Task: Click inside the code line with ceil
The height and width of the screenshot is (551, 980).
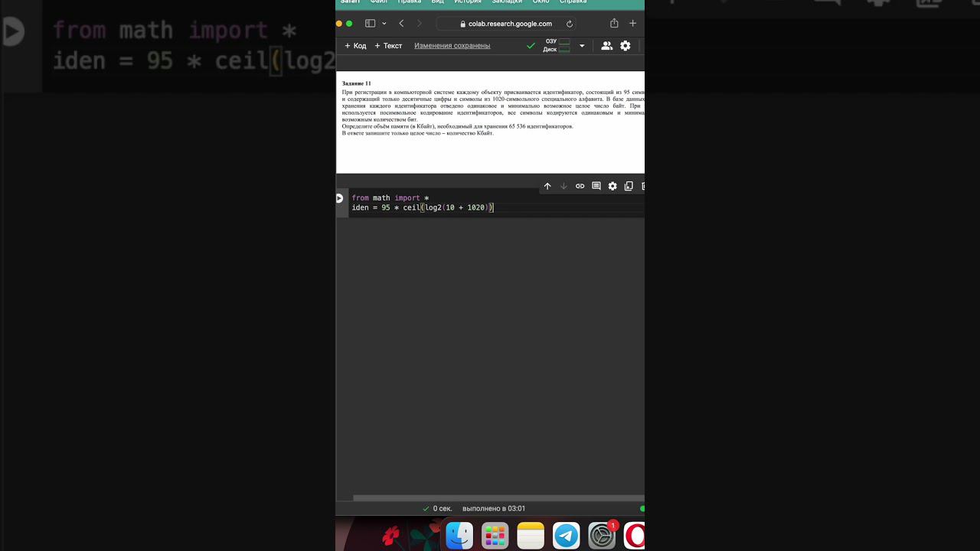Action: (423, 207)
